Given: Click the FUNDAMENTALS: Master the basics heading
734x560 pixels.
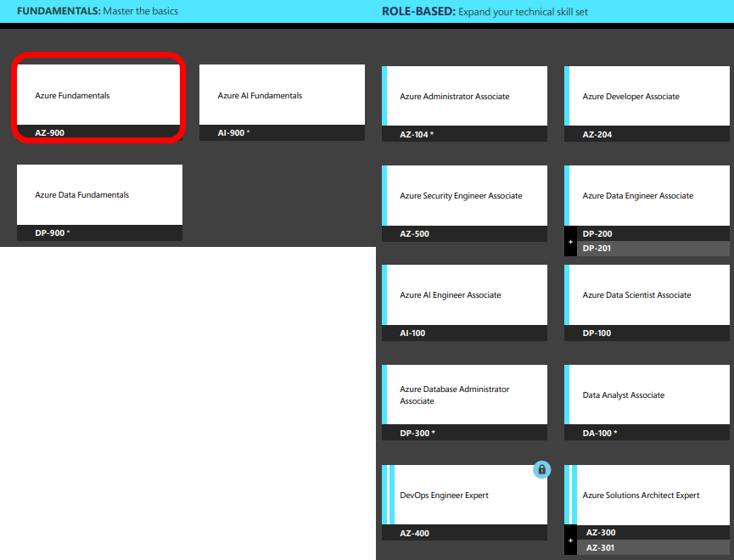Looking at the screenshot, I should tap(98, 11).
